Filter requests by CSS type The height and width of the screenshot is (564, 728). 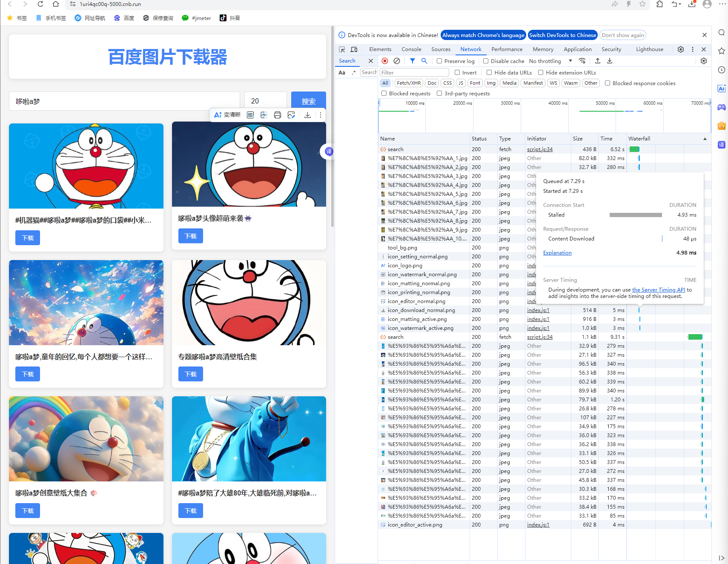click(447, 83)
